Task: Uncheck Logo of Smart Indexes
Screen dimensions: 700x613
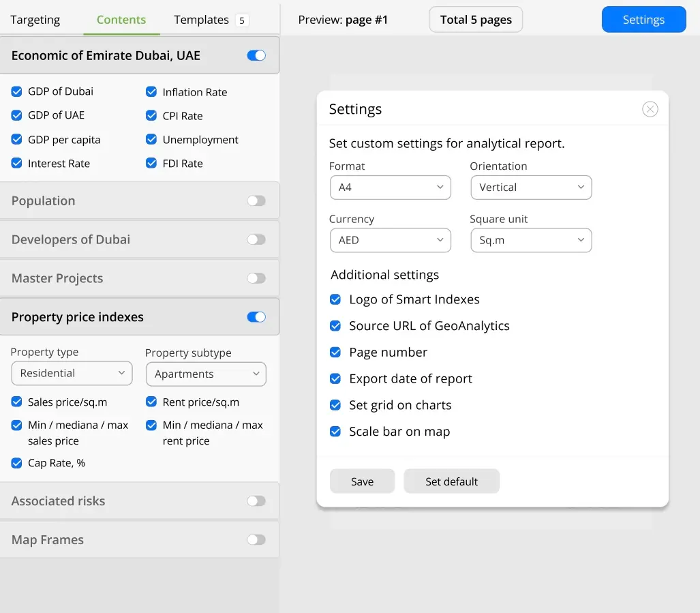Action: pyautogui.click(x=335, y=299)
